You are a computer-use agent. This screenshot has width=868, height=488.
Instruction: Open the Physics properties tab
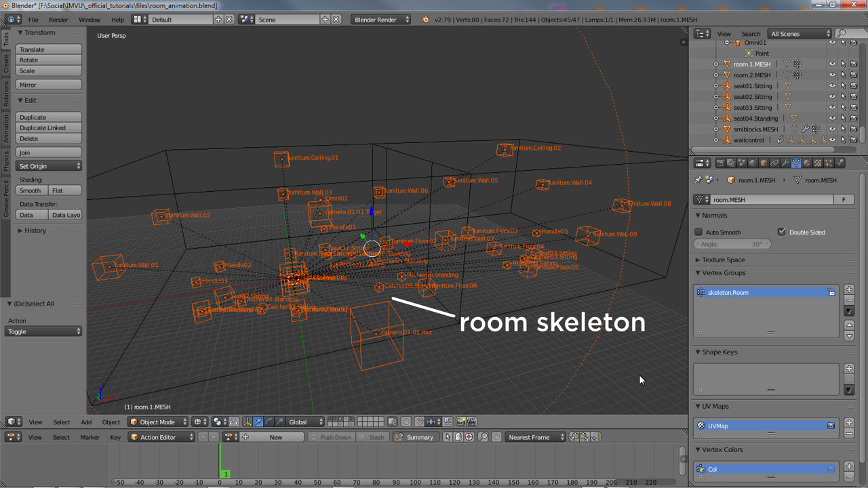[840, 163]
